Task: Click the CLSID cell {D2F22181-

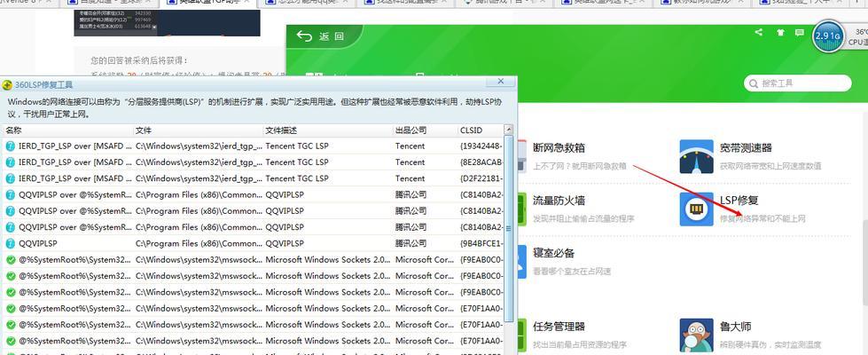Action: pyautogui.click(x=481, y=178)
